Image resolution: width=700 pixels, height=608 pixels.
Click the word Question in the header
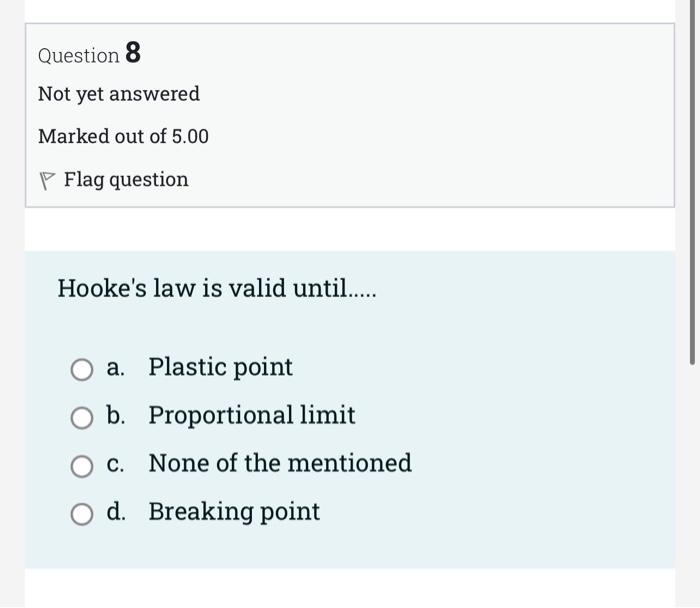pos(78,56)
